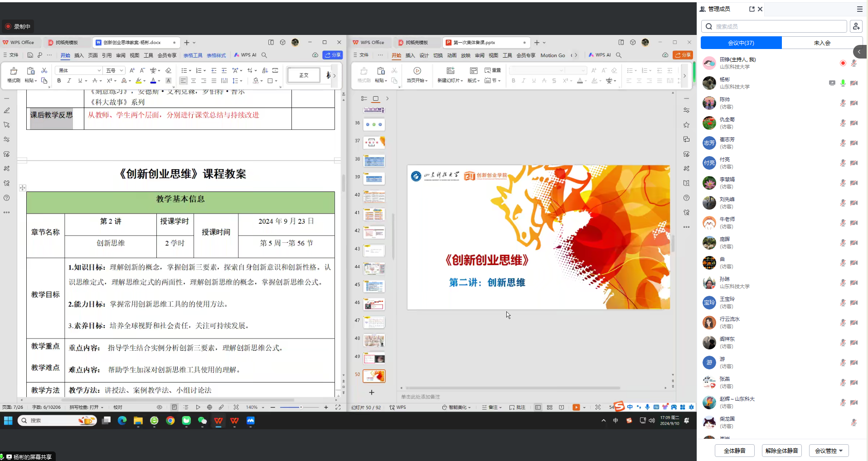Start slideshow from current slide in status bar
Image resolution: width=868 pixels, height=461 pixels.
[576, 407]
